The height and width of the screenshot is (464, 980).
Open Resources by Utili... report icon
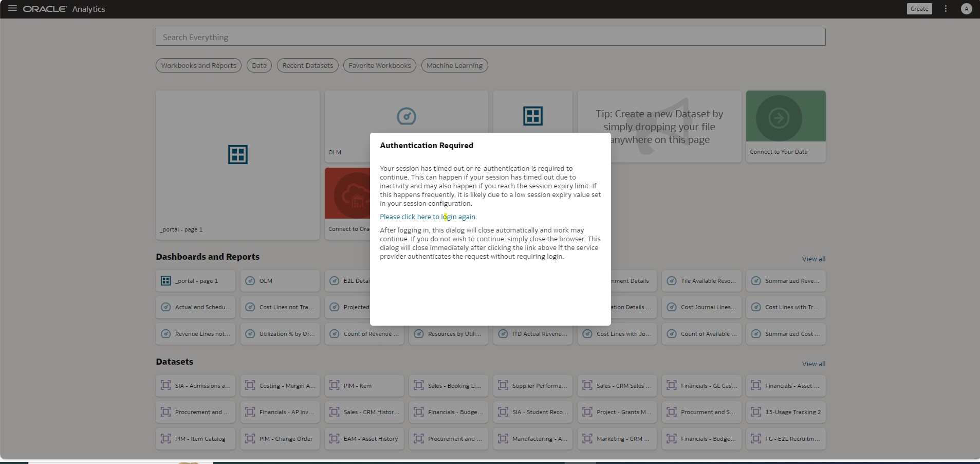coord(418,334)
